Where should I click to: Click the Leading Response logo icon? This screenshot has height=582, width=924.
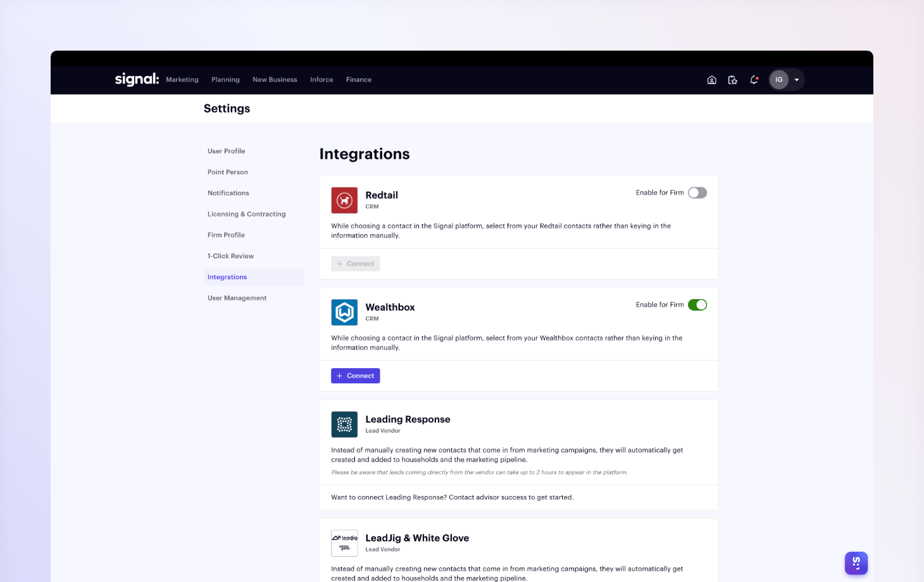coord(344,424)
